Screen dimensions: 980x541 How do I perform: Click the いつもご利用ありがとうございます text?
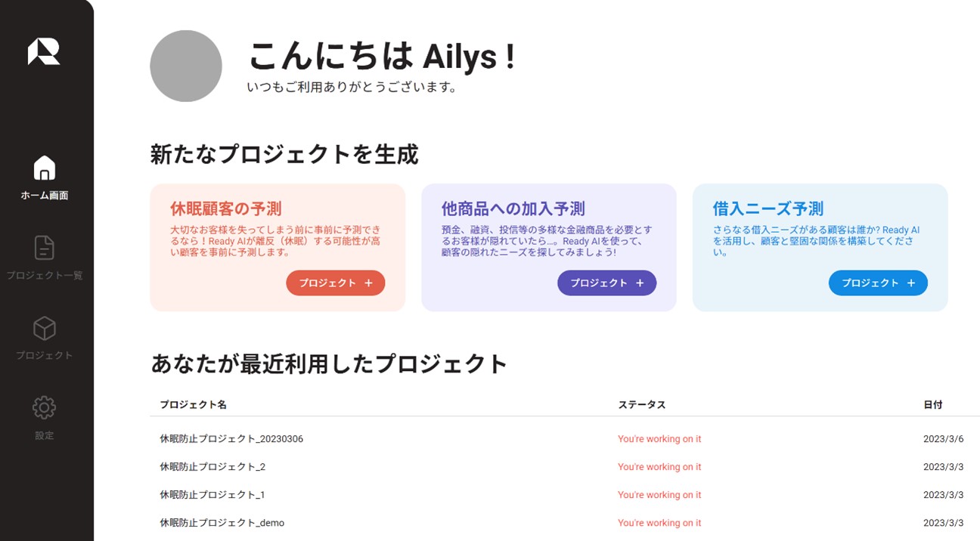click(x=352, y=88)
